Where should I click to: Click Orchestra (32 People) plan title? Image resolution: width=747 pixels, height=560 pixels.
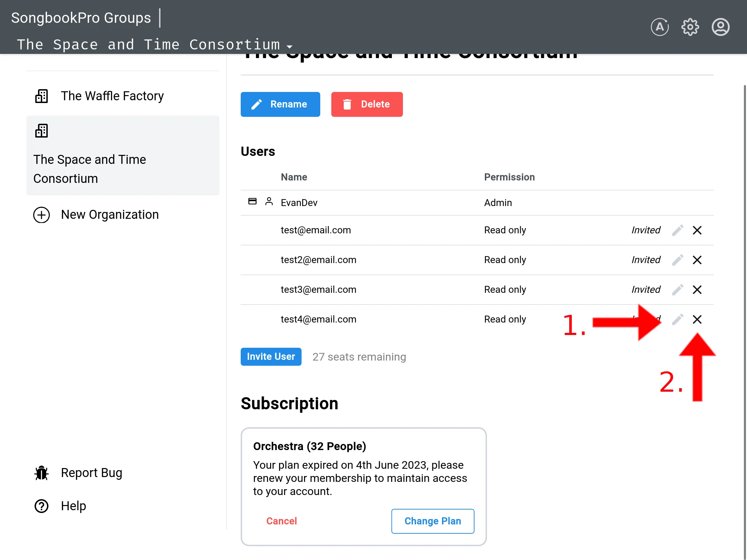point(310,446)
